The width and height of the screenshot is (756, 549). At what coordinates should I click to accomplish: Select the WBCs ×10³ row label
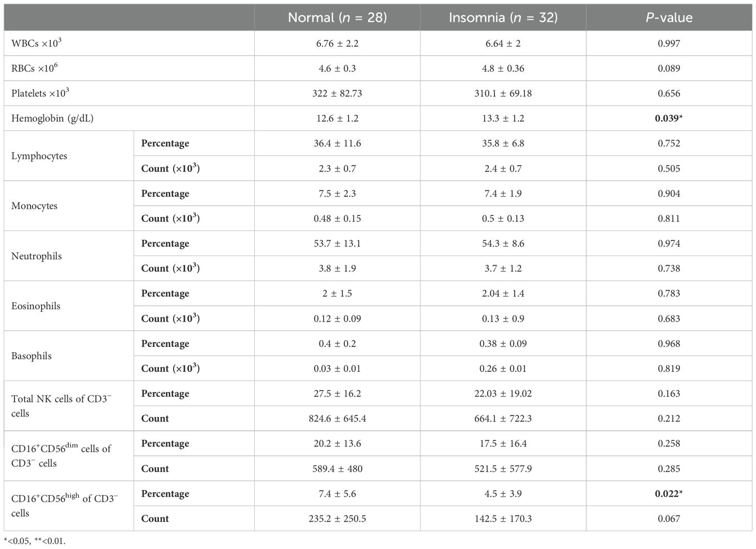click(36, 44)
